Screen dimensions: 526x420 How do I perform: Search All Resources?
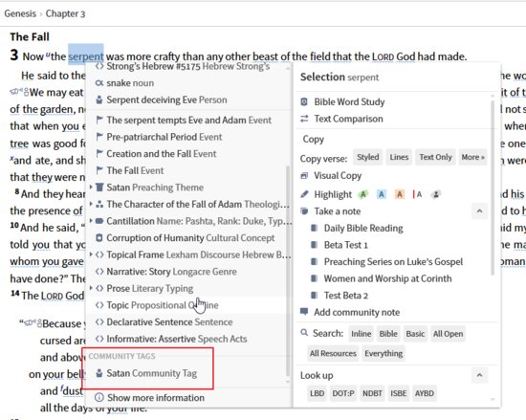click(x=333, y=353)
